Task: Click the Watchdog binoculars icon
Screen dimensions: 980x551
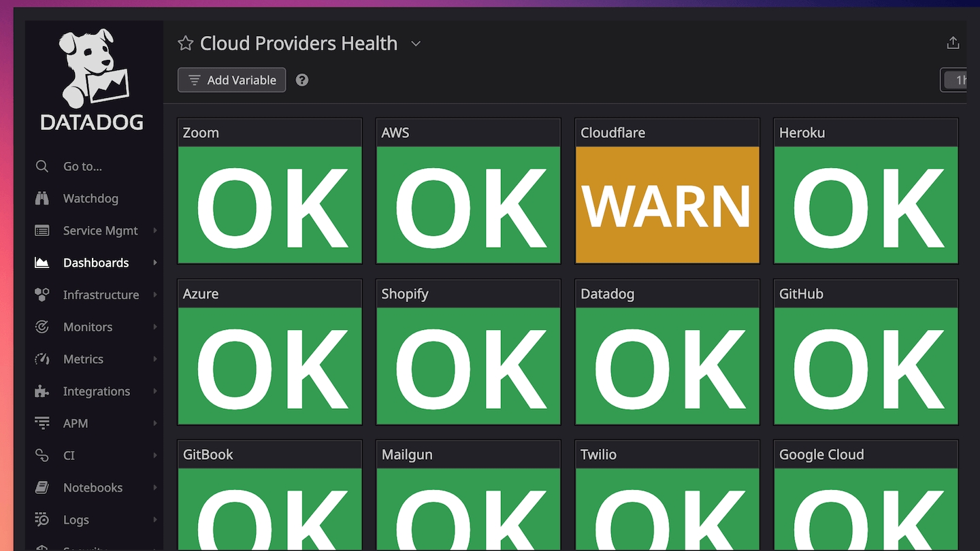Action: (x=42, y=198)
